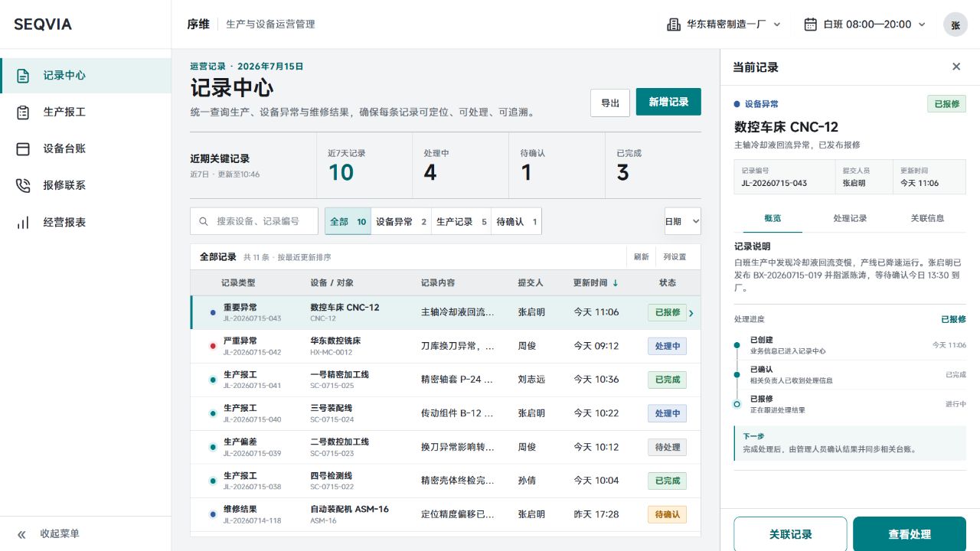Screen dimensions: 980x551
Task: Open 生产报工 in the sidebar
Action: tap(86, 112)
